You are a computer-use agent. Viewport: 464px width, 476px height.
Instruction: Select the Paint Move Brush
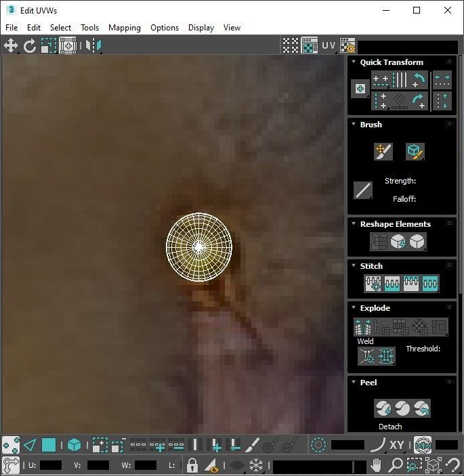tap(383, 152)
